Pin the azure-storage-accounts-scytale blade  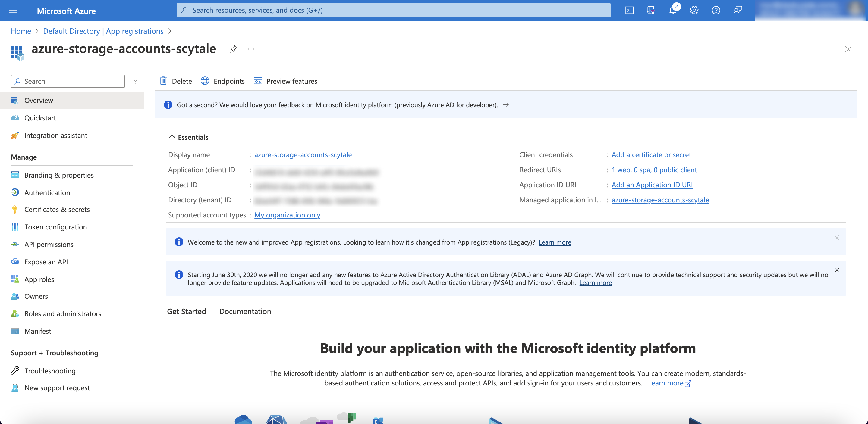tap(233, 49)
